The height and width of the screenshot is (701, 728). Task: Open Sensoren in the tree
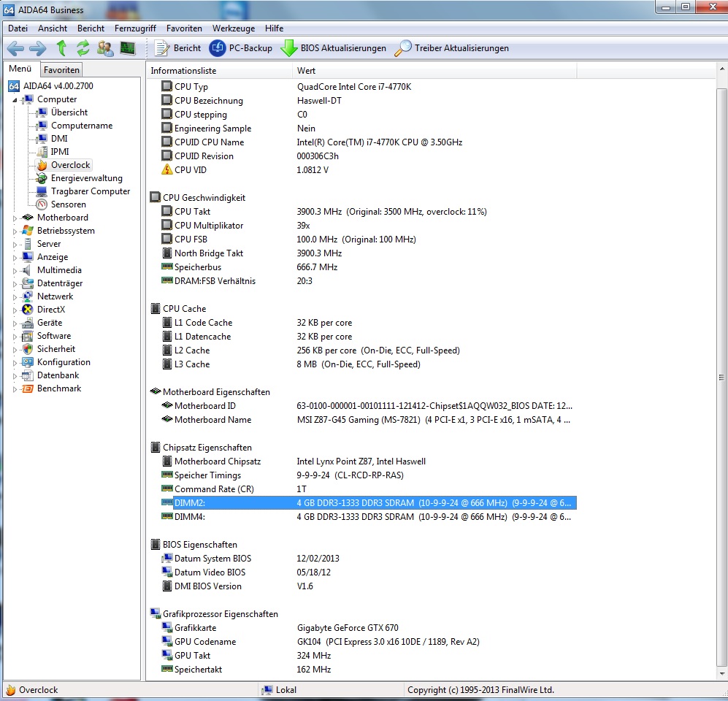(68, 204)
